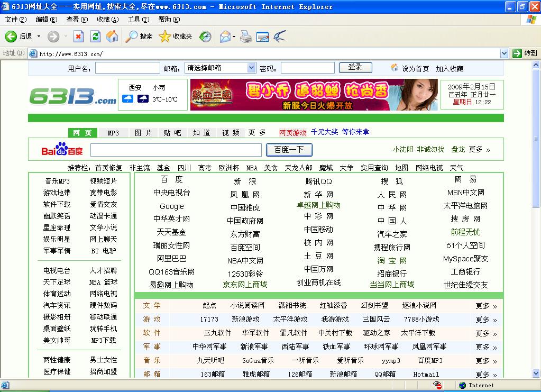Click the 登录 login button
Viewport: 541px width, 392px height.
pyautogui.click(x=355, y=67)
